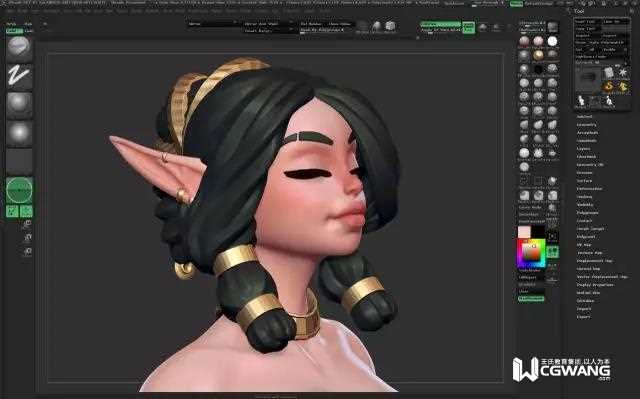Pick the pink main color swatch
This screenshot has height=399, width=640.
524,232
